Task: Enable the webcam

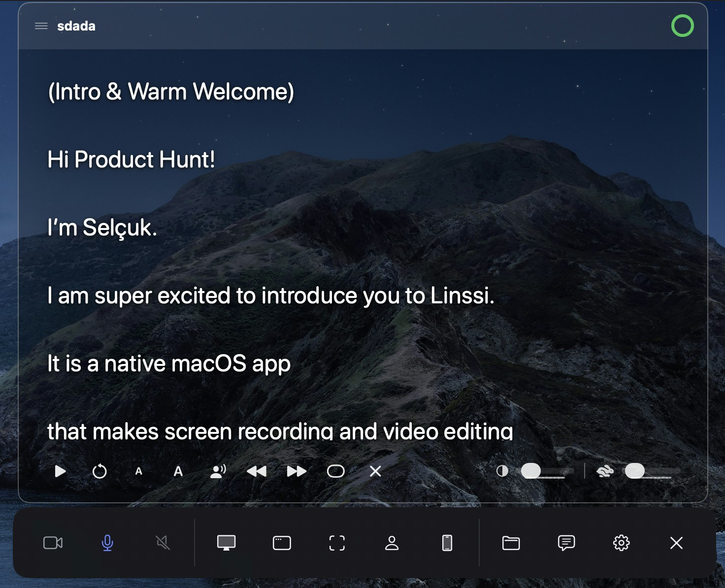Action: point(54,543)
